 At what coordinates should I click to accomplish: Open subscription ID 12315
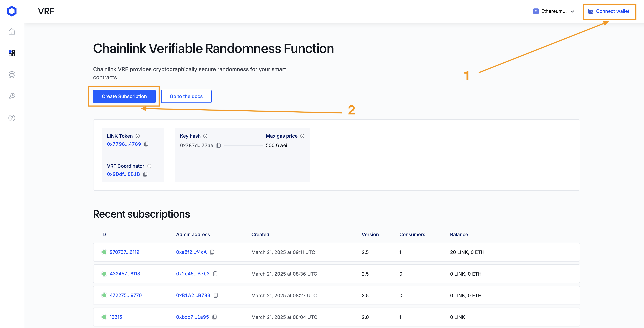click(116, 317)
